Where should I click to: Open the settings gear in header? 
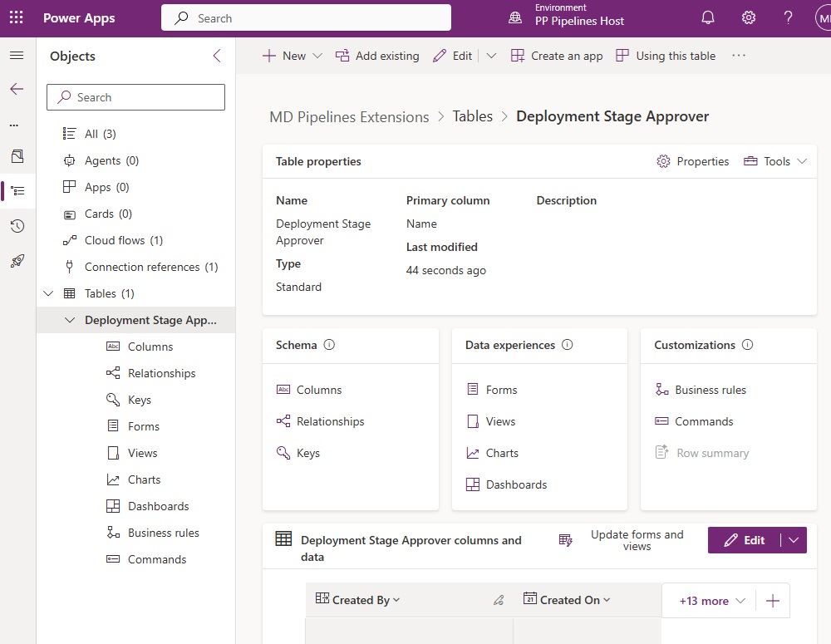pos(749,18)
